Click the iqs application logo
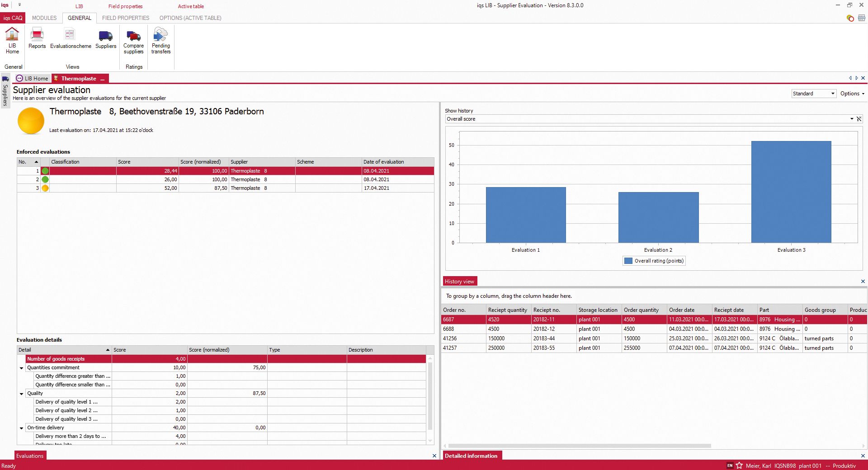Viewport: 868px width, 470px height. coord(5,5)
